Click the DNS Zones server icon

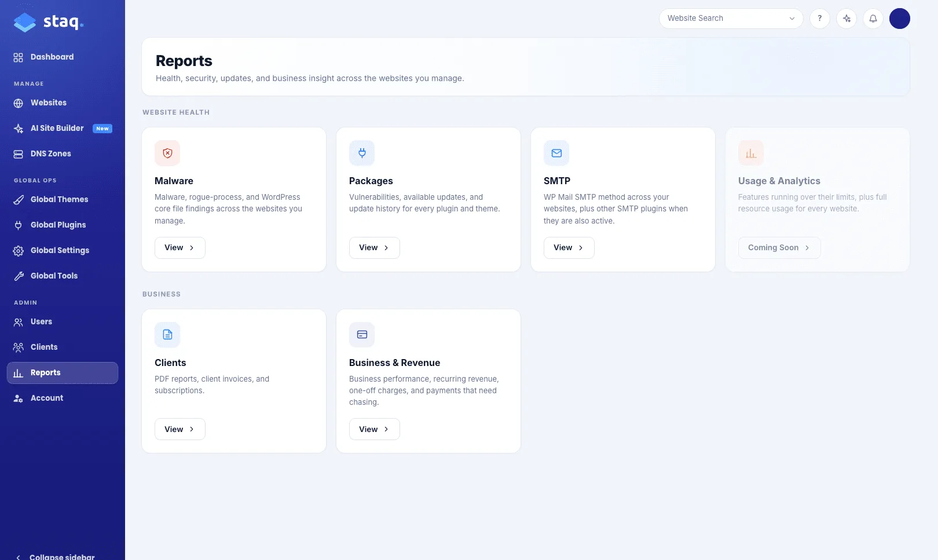tap(19, 154)
